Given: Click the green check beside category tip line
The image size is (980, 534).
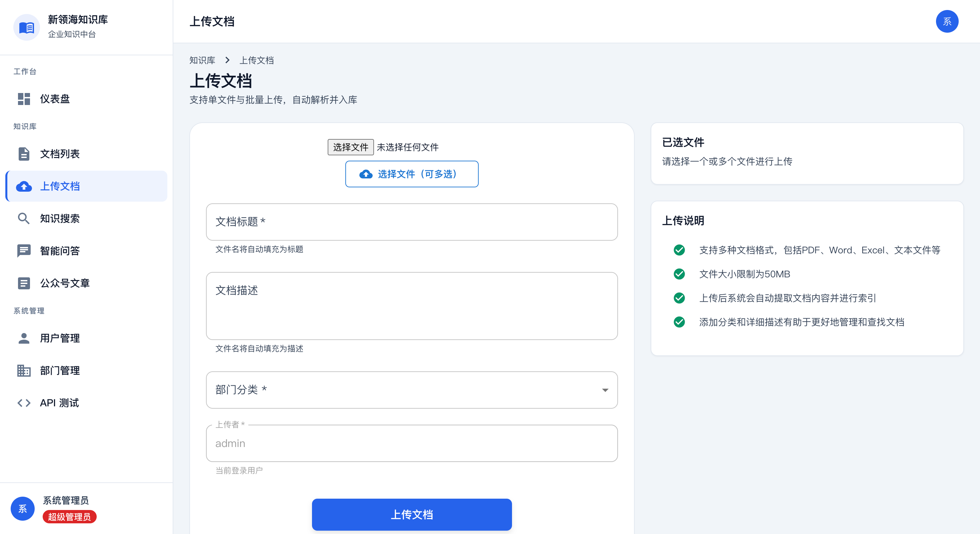Looking at the screenshot, I should (x=679, y=322).
